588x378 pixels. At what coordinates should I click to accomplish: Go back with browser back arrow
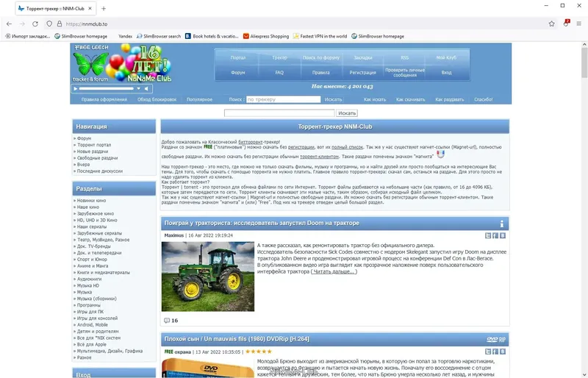coord(9,24)
